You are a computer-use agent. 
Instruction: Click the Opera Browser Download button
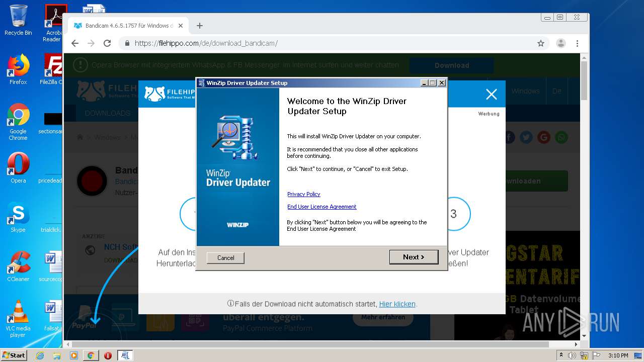pos(452,65)
